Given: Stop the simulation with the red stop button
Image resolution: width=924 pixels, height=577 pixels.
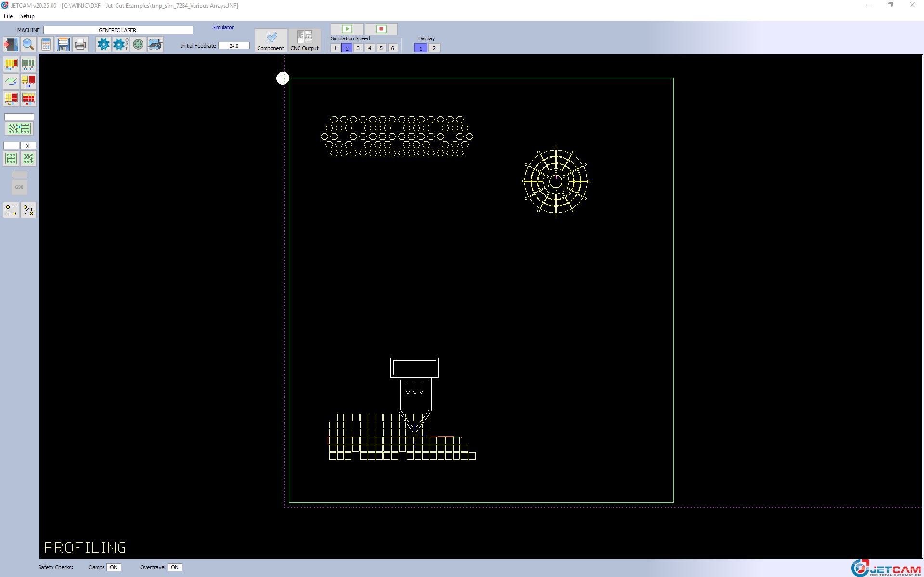Looking at the screenshot, I should pos(381,29).
